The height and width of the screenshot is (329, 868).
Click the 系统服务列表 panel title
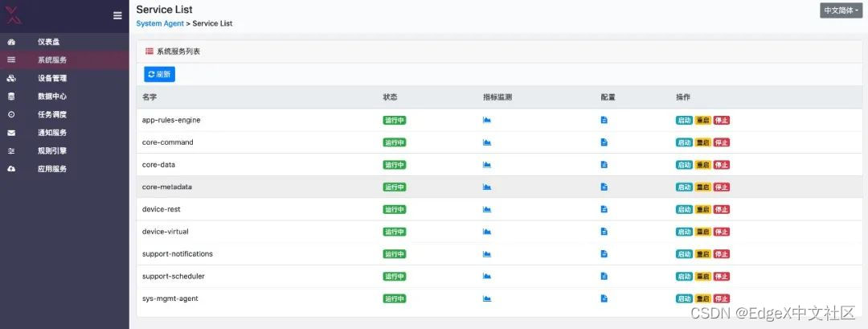pos(178,51)
